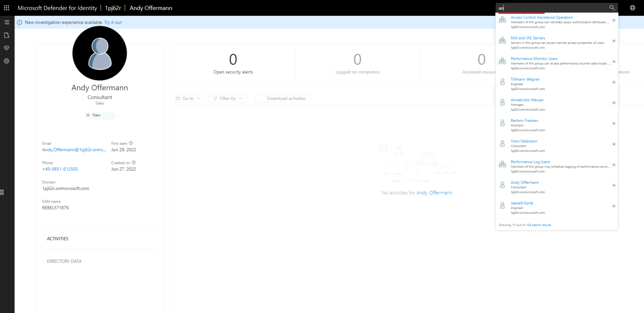The height and width of the screenshot is (313, 644).
Task: Click the asterisk badge next to Tillmann Wegner
Action: (x=614, y=82)
